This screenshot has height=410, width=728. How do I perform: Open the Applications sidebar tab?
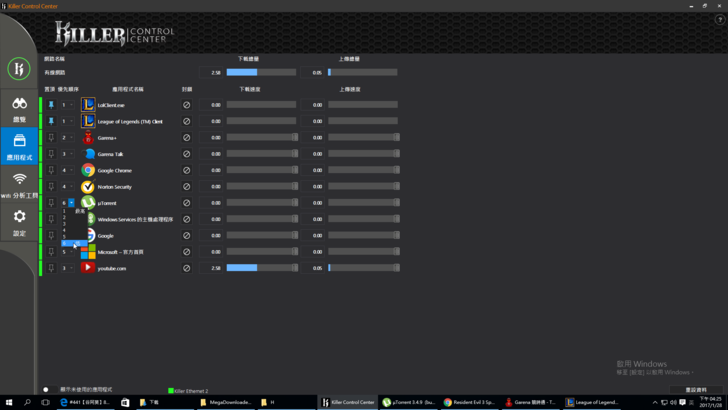coord(19,146)
